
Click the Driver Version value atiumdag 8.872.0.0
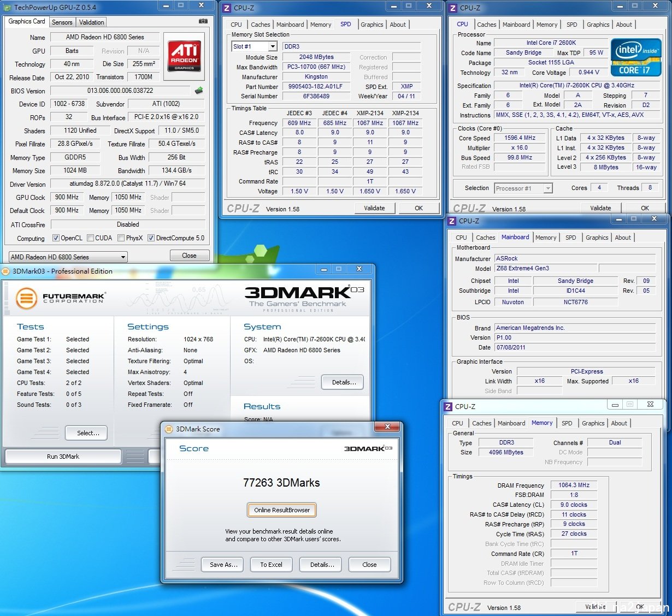(x=127, y=184)
